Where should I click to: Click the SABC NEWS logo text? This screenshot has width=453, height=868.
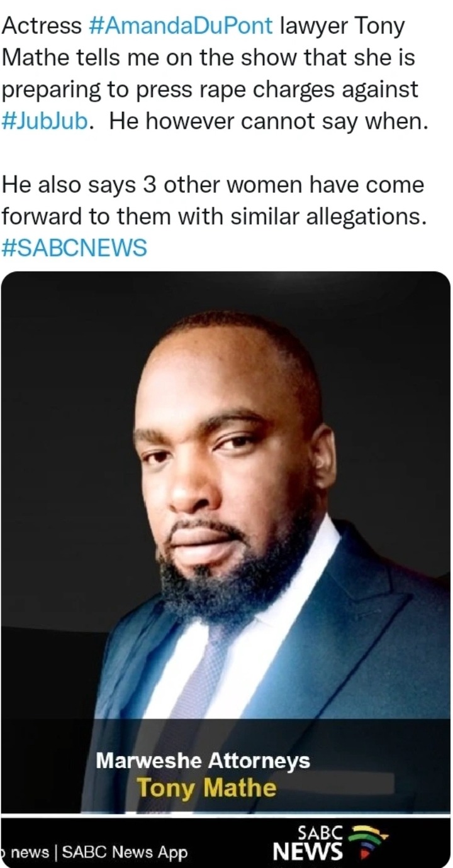click(x=309, y=843)
